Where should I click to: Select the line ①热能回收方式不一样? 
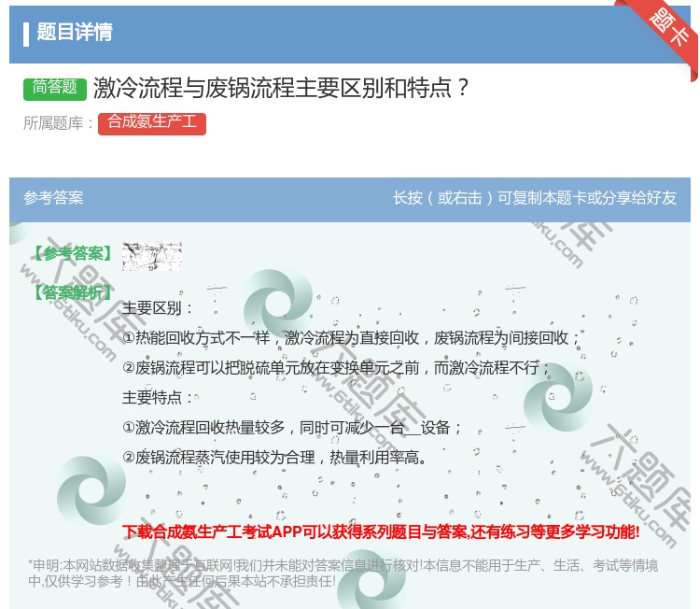tap(350, 338)
